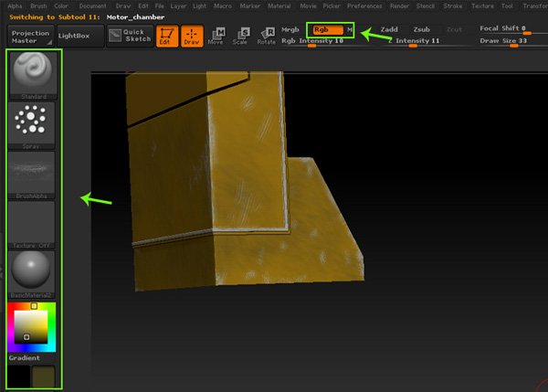Pick a color in the color picker square
The image size is (548, 392).
point(31,327)
